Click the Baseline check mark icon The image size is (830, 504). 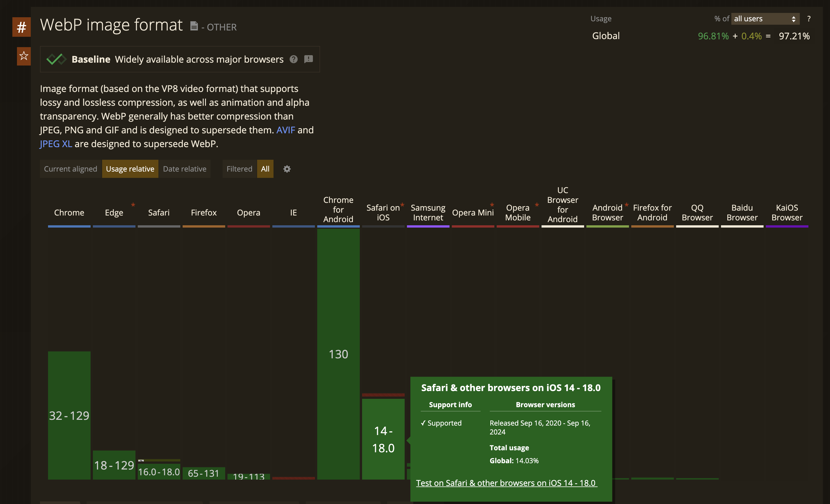coord(56,59)
